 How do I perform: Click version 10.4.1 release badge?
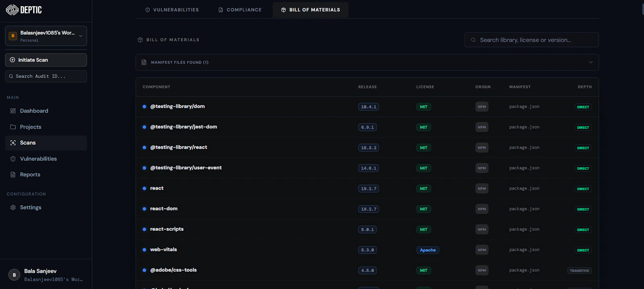[x=369, y=107]
